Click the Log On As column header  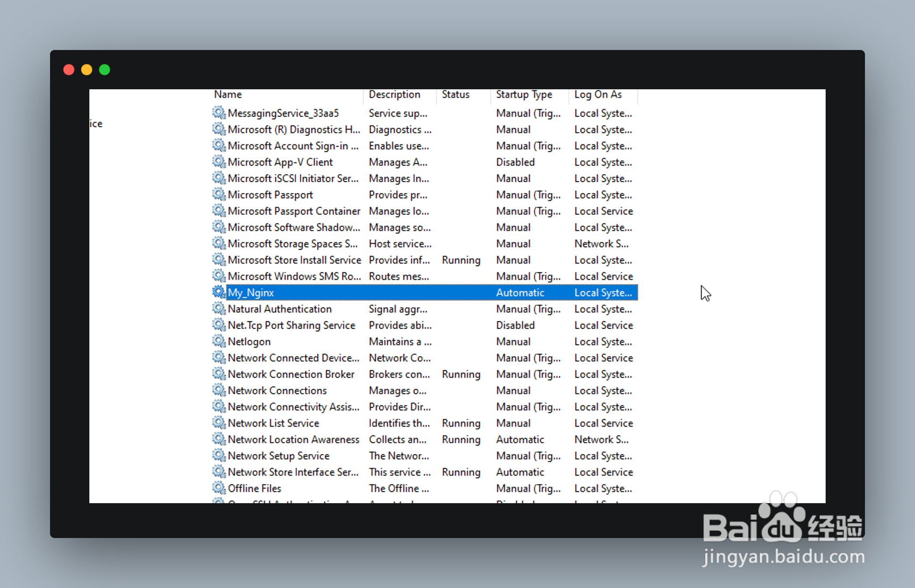tap(598, 95)
